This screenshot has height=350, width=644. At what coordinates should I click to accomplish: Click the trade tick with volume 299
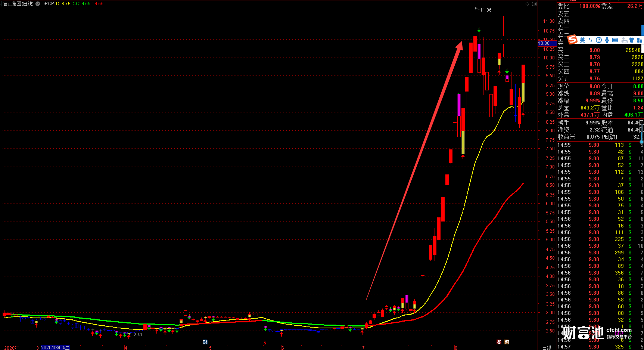pos(600,253)
